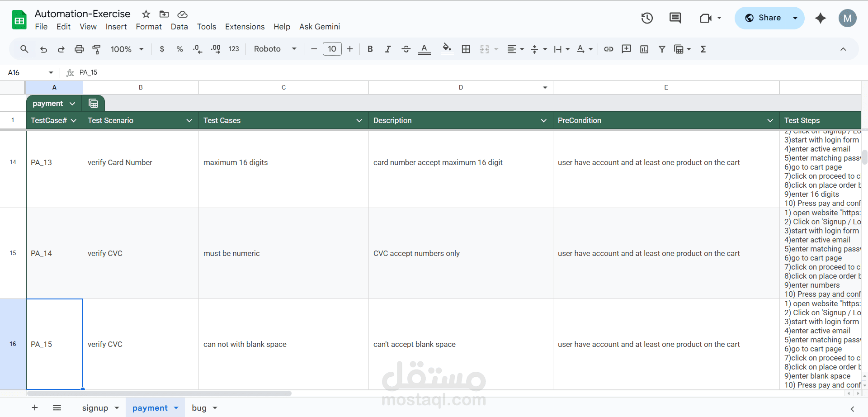Open version history clock icon
Viewport: 868px width, 417px height.
pyautogui.click(x=646, y=18)
